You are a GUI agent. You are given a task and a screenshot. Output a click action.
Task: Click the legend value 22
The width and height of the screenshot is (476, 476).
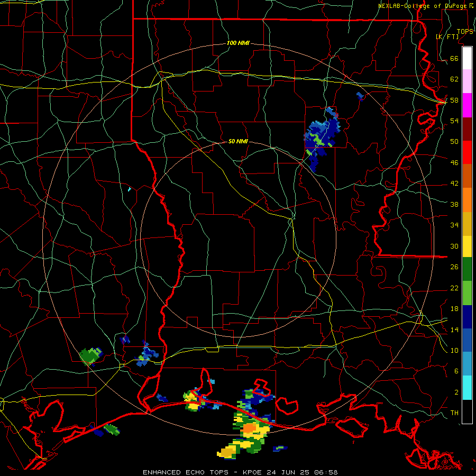click(454, 288)
